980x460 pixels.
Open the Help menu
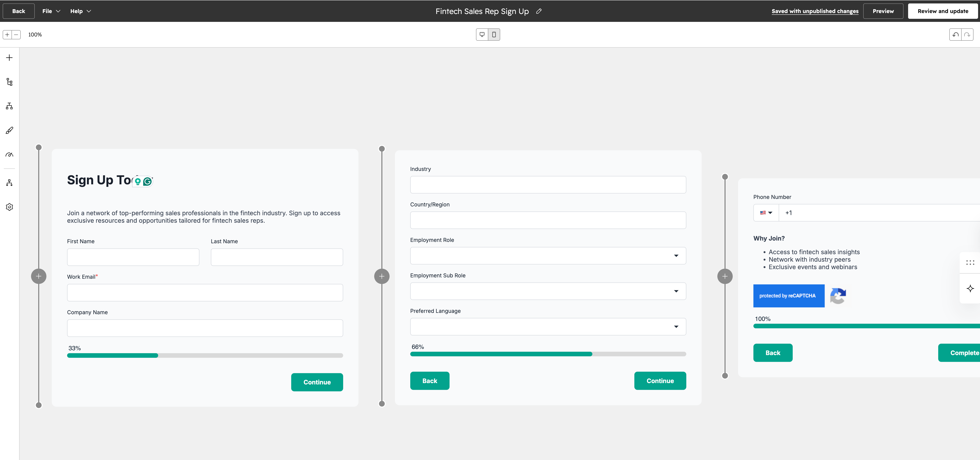(80, 12)
